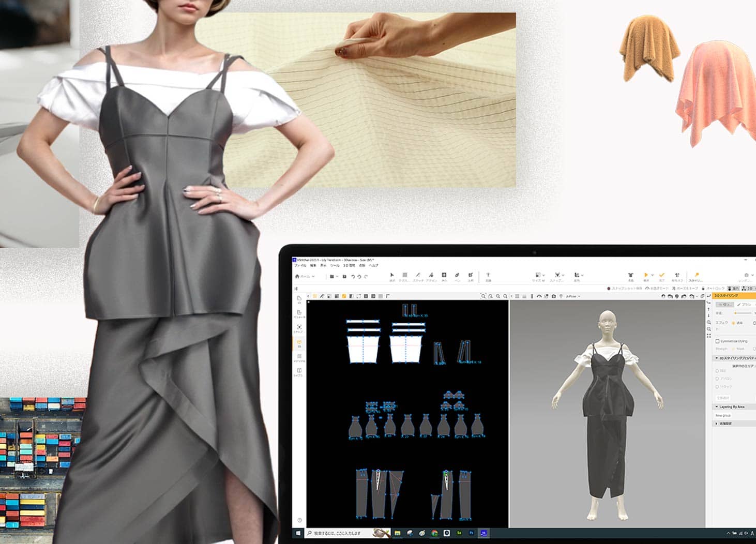Select the arrow selection tool in VStitcher
Screen dimensions: 756x544
click(x=392, y=275)
